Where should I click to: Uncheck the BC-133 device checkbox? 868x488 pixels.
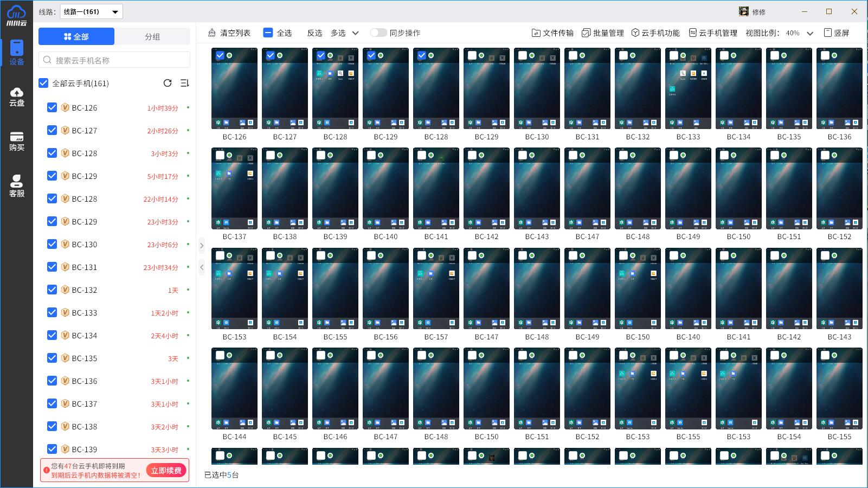point(52,312)
